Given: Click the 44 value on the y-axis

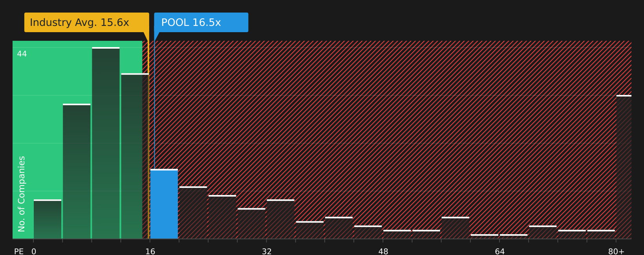Looking at the screenshot, I should pyautogui.click(x=22, y=54).
